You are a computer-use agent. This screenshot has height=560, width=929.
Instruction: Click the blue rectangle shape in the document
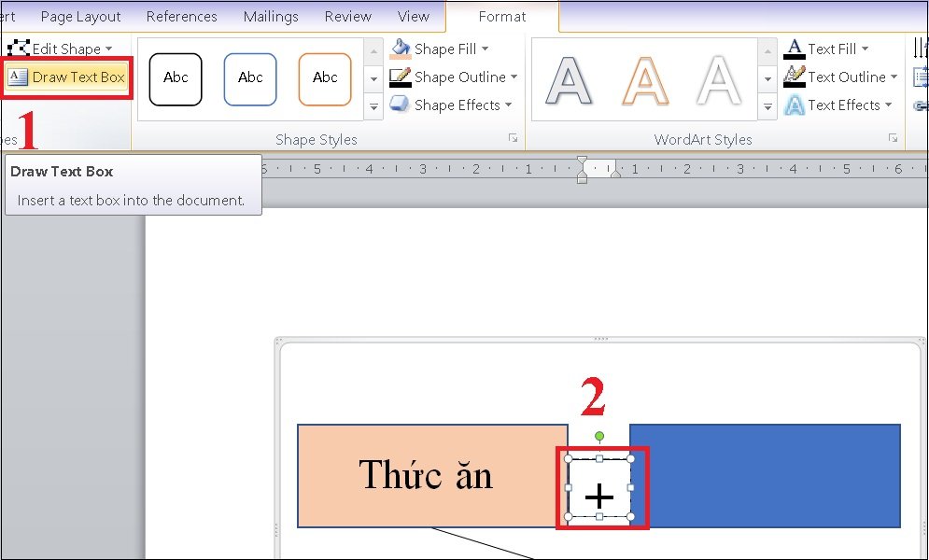tap(765, 475)
